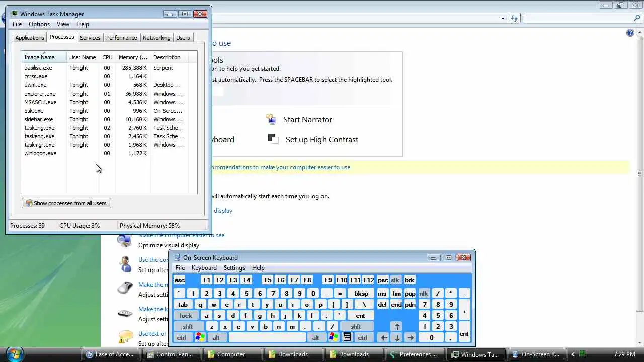Click the refresh icon in the Explorer address bar
This screenshot has height=362, width=644.
514,19
